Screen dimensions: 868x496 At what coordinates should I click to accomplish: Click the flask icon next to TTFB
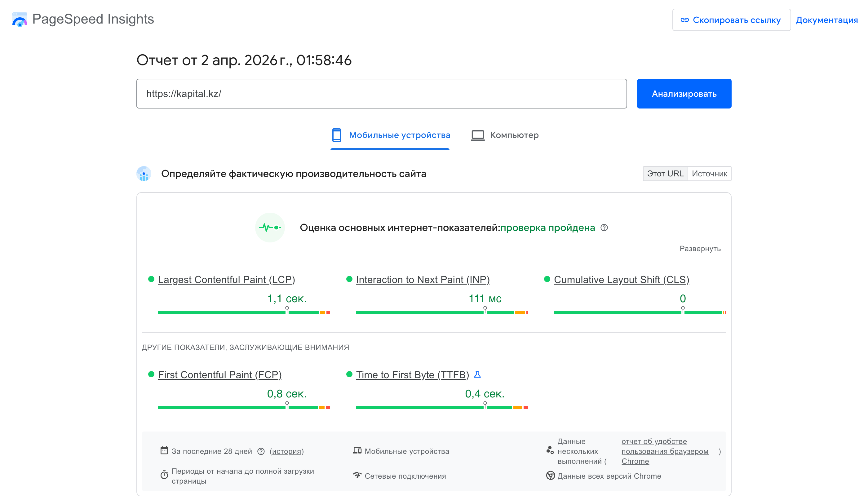478,374
